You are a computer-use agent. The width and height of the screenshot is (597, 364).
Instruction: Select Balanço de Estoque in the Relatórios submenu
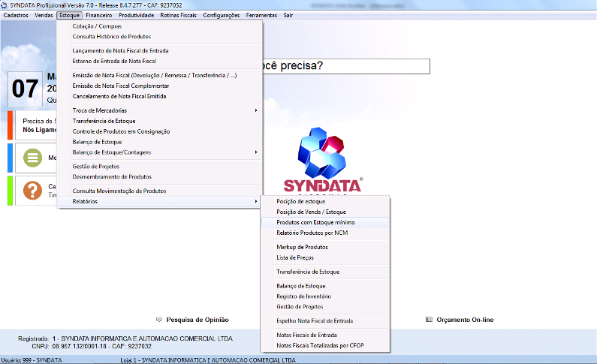point(325,286)
